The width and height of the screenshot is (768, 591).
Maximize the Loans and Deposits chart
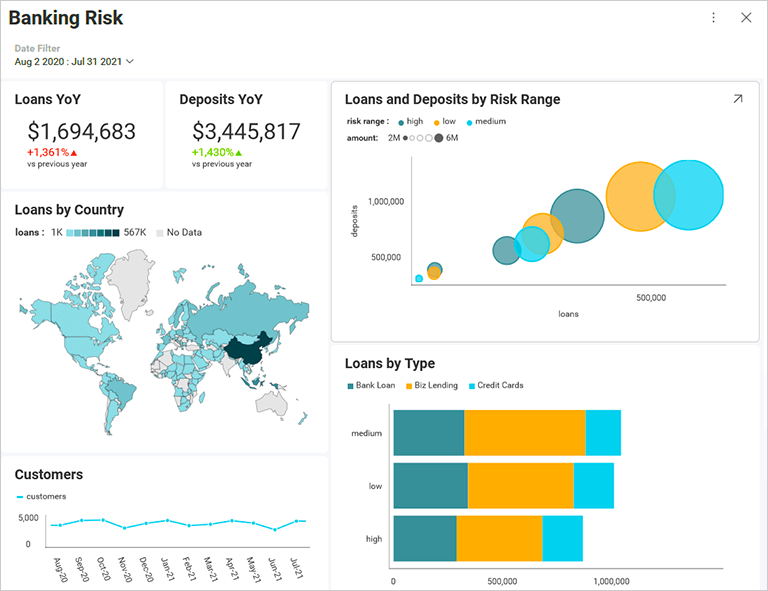tap(738, 99)
